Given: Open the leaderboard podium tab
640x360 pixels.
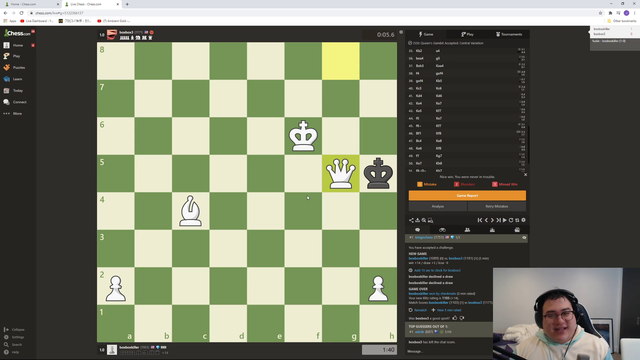Looking at the screenshot, I should (x=492, y=230).
